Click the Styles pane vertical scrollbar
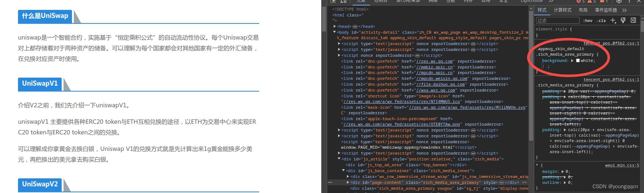Viewport: 644px width, 193px height. pos(642,26)
